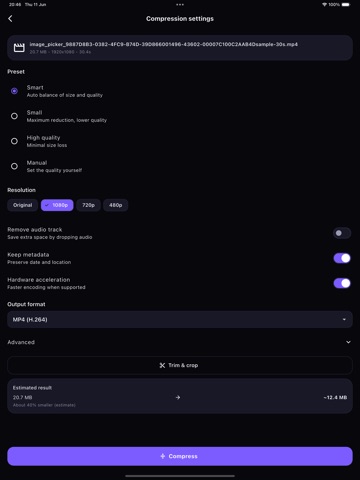Image resolution: width=360 pixels, height=480 pixels.
Task: Turn off Keep metadata switch
Action: pos(342,258)
